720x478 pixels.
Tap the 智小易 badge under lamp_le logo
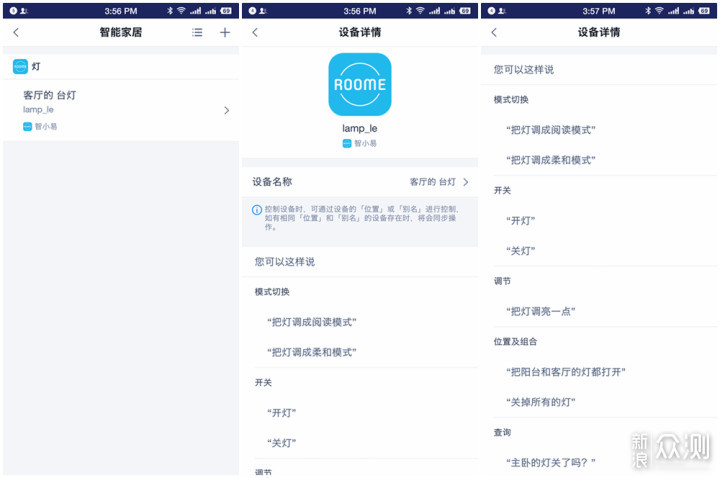359,143
